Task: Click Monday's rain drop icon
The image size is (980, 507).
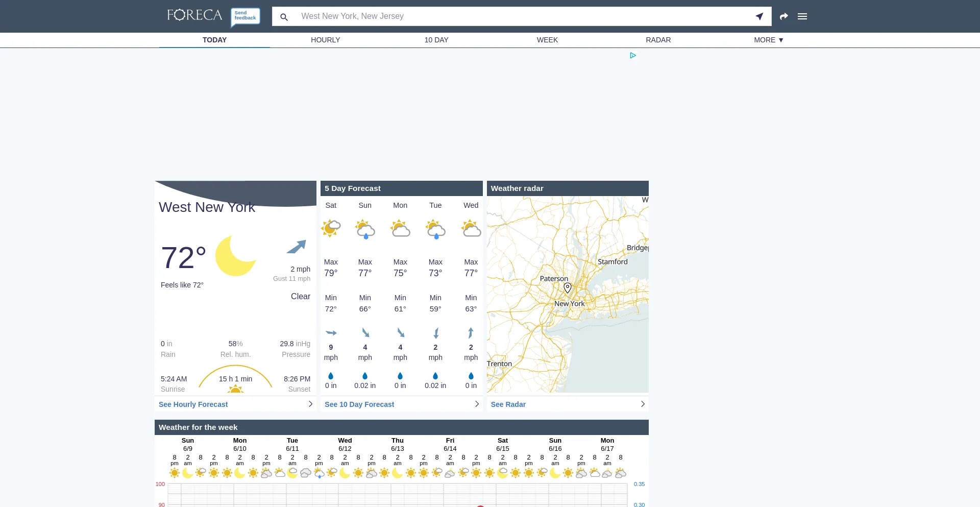Action: tap(400, 376)
